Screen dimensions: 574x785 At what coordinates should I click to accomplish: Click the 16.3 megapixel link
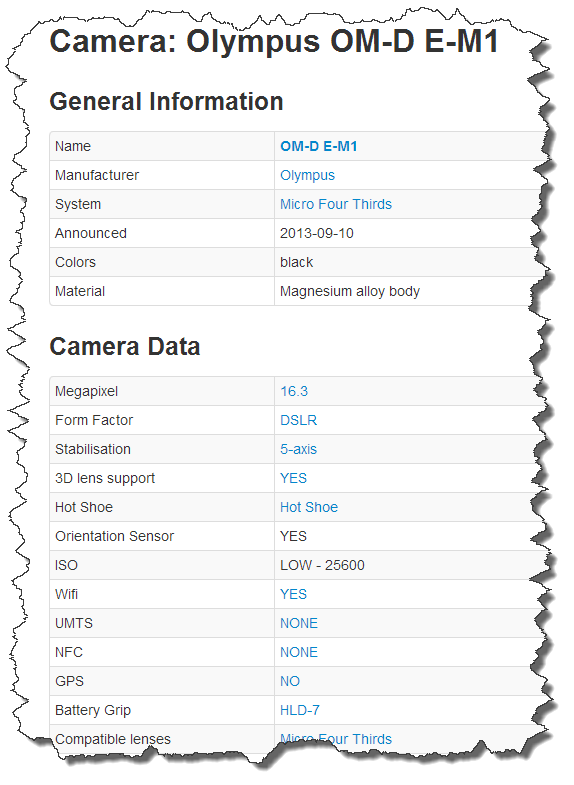(294, 391)
